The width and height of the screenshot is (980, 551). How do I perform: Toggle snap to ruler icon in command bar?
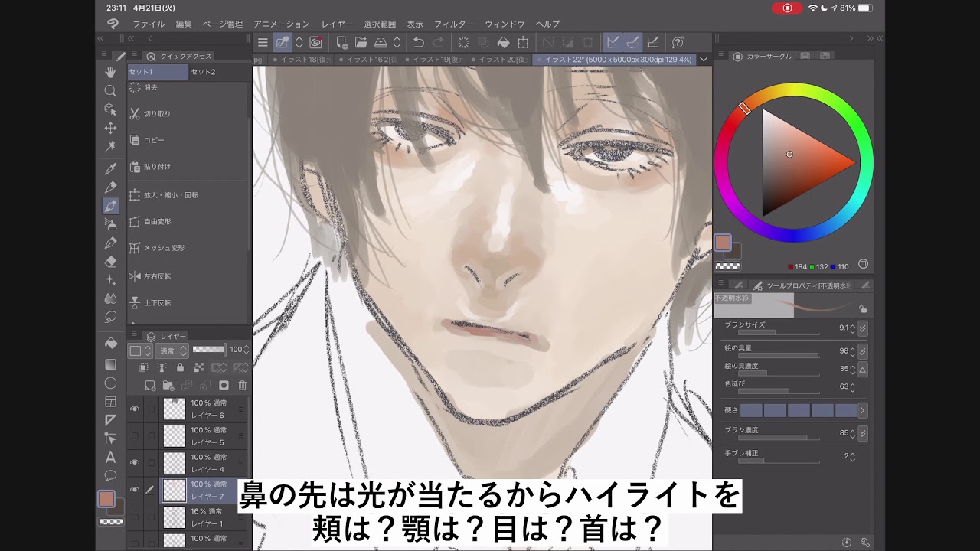(613, 43)
